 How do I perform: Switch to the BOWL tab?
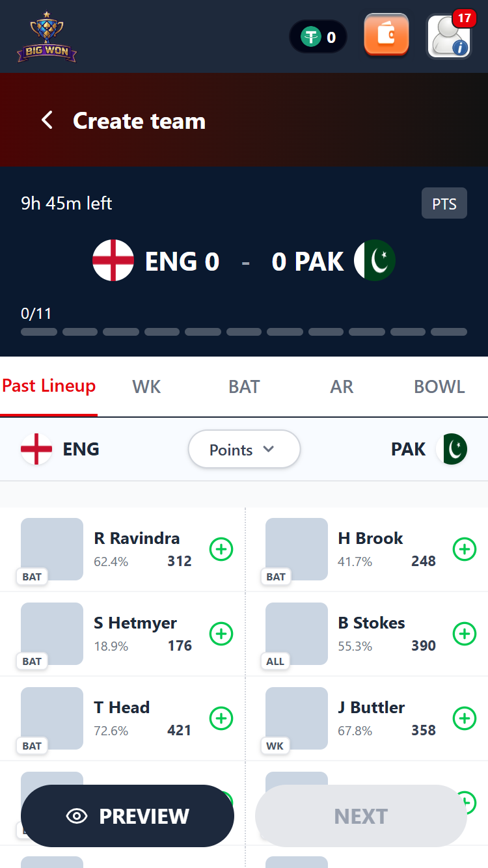click(x=439, y=387)
